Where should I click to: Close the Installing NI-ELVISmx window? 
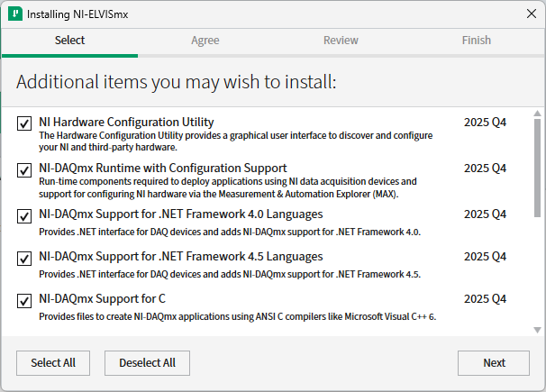[532, 14]
